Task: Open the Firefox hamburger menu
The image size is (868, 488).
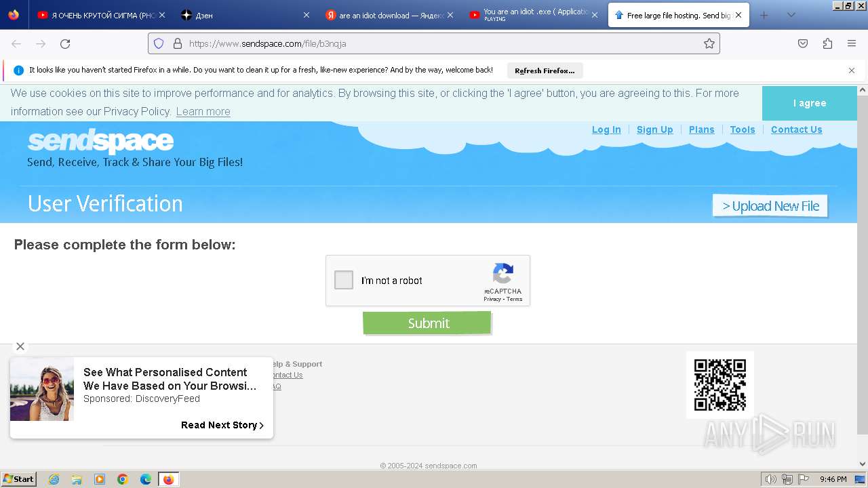Action: point(852,43)
